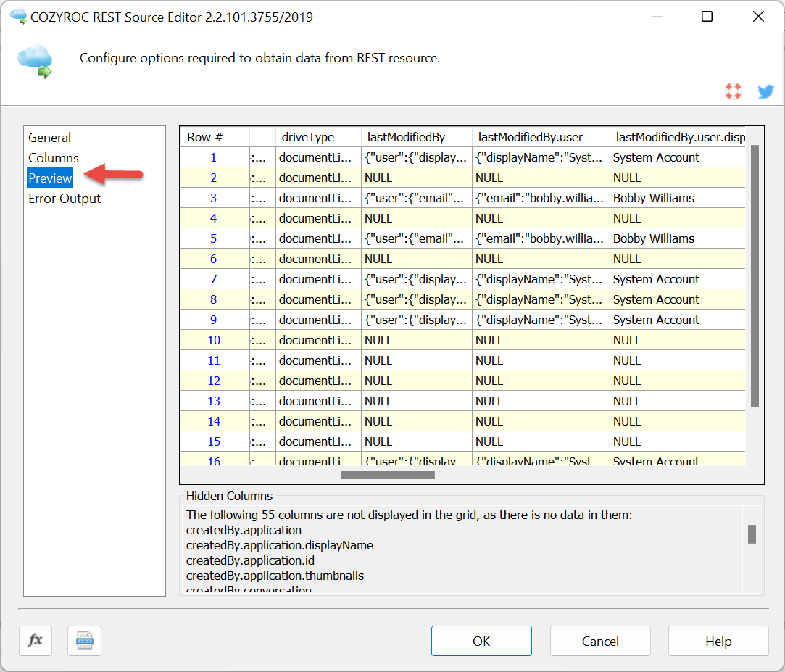Click lastModifiedBy.user JSON cell in row 9
Screen dimensions: 785x672
[x=541, y=320]
